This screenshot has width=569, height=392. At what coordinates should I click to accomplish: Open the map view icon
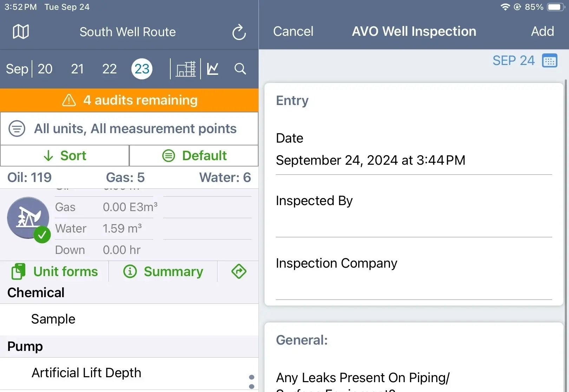click(21, 32)
